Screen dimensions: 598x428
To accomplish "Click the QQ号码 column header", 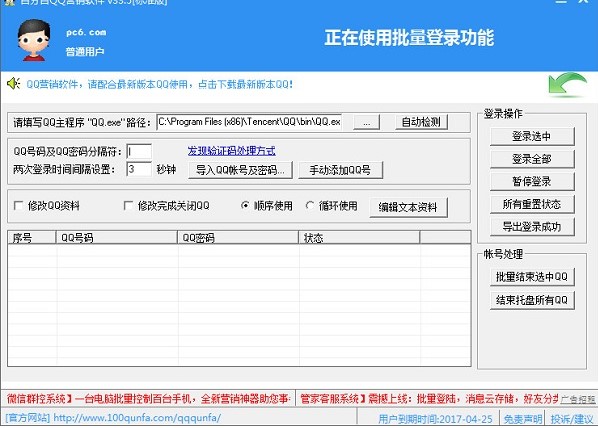I will click(117, 238).
